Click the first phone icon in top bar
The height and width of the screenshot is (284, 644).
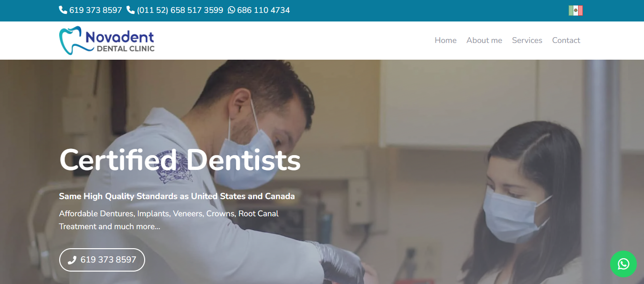click(63, 10)
